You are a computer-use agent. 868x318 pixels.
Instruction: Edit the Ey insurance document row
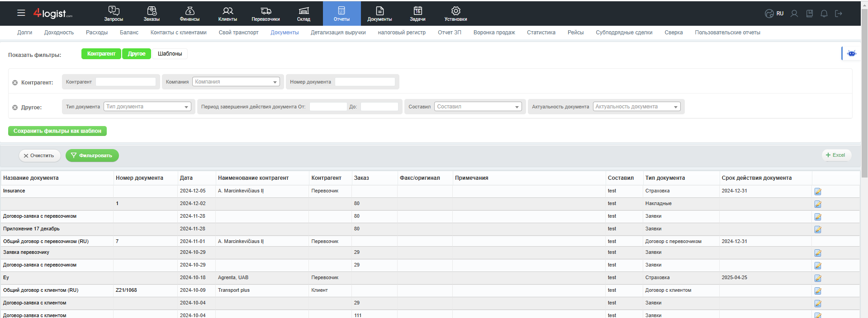click(818, 278)
